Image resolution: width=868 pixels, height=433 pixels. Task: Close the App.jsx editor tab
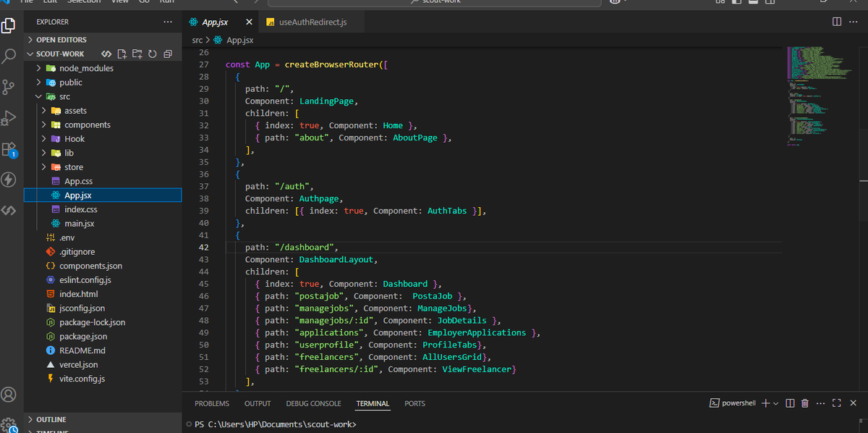249,22
